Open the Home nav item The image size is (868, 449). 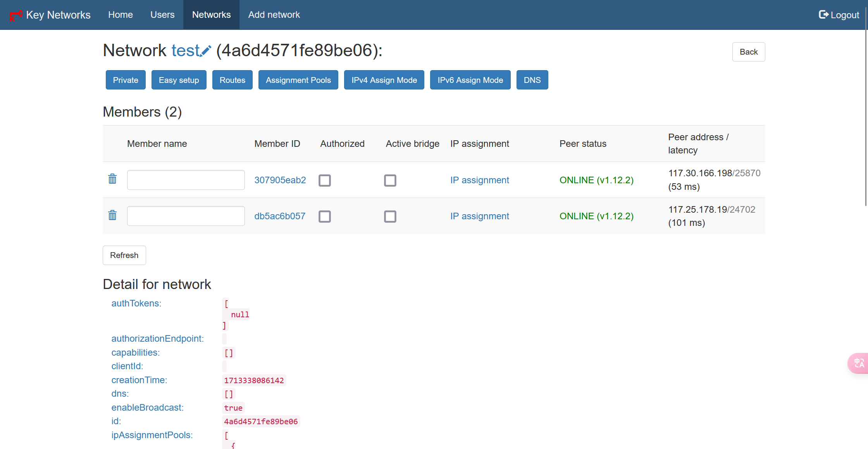[x=121, y=15]
